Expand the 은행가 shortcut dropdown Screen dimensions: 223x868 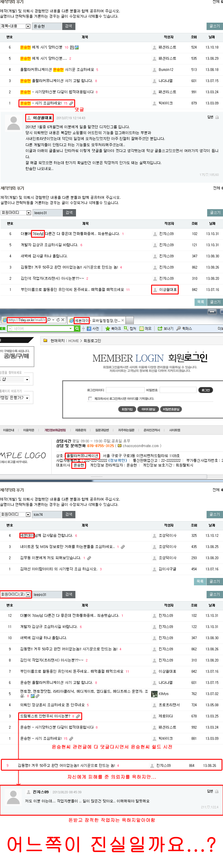pos(27,398)
